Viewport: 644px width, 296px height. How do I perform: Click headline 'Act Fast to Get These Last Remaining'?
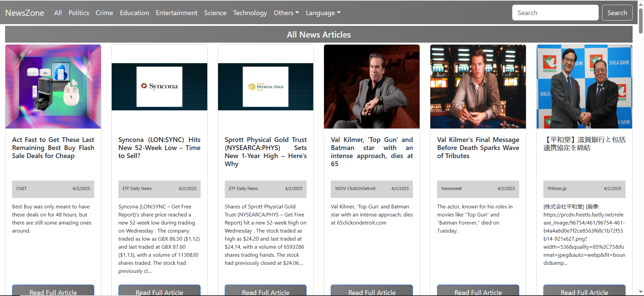coord(53,148)
